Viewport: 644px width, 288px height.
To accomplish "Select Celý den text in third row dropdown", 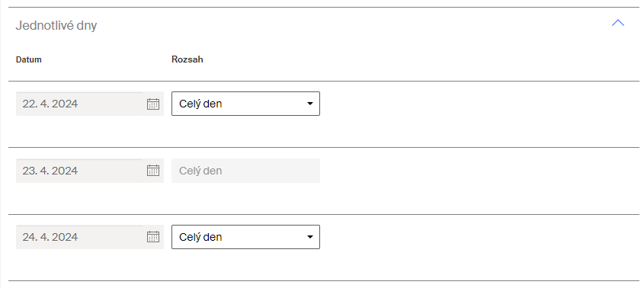I will 200,237.
